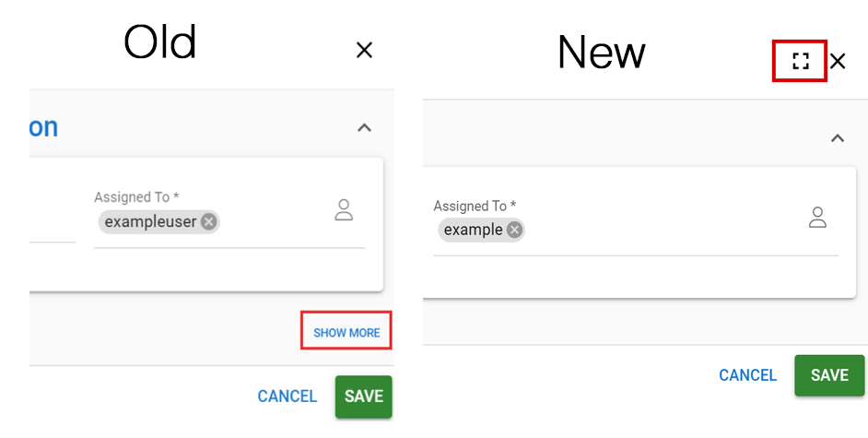
Task: Open user picker icon in Old panel
Action: 344,209
